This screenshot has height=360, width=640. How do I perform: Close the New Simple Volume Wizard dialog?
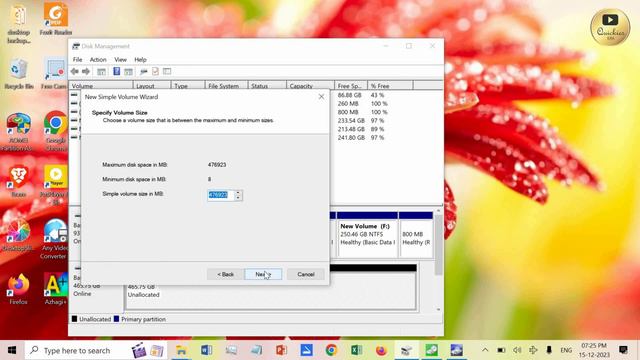(x=321, y=97)
